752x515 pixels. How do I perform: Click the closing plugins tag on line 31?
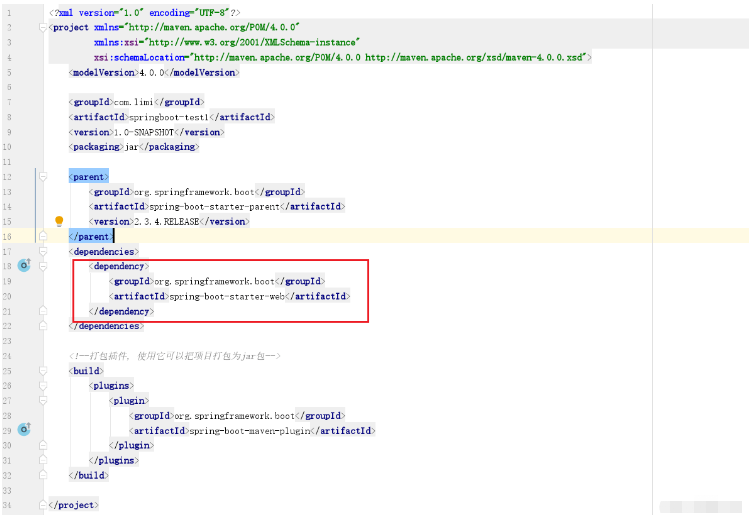tap(114, 460)
